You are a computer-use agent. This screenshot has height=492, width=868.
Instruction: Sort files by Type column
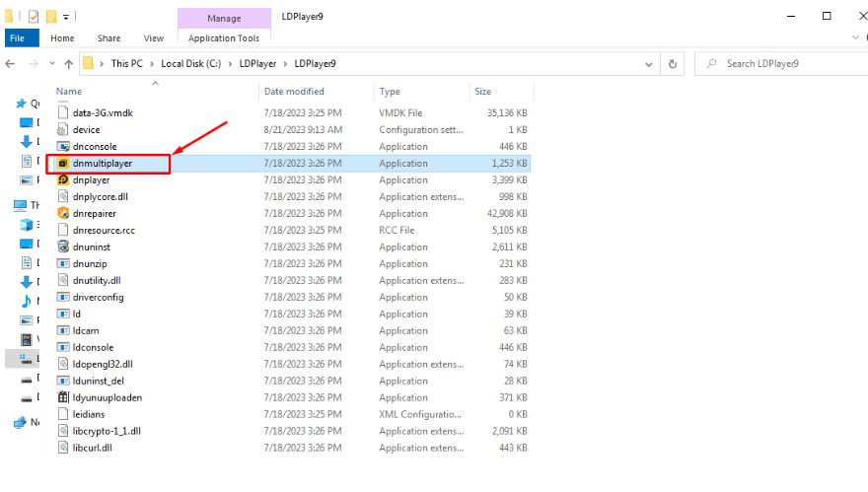[390, 92]
